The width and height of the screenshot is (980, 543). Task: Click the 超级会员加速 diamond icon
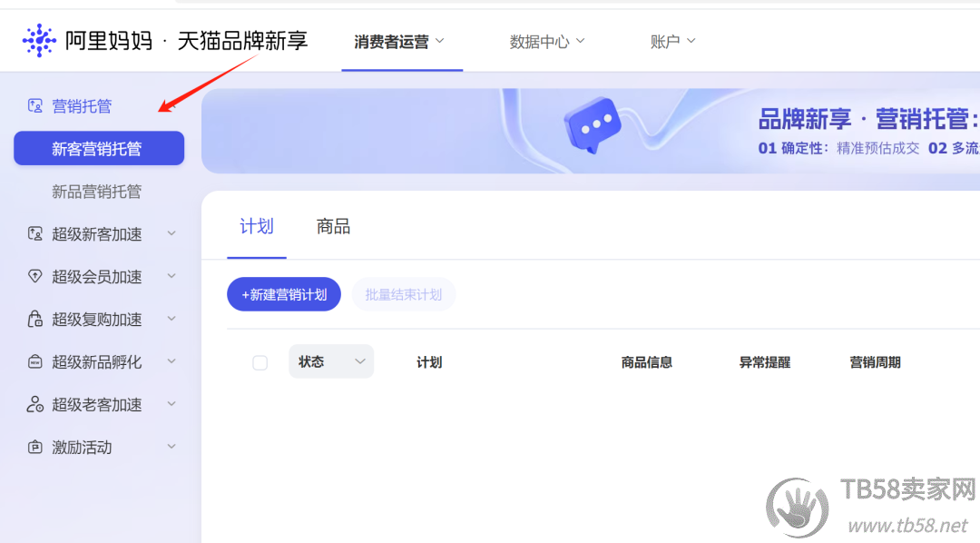(35, 277)
